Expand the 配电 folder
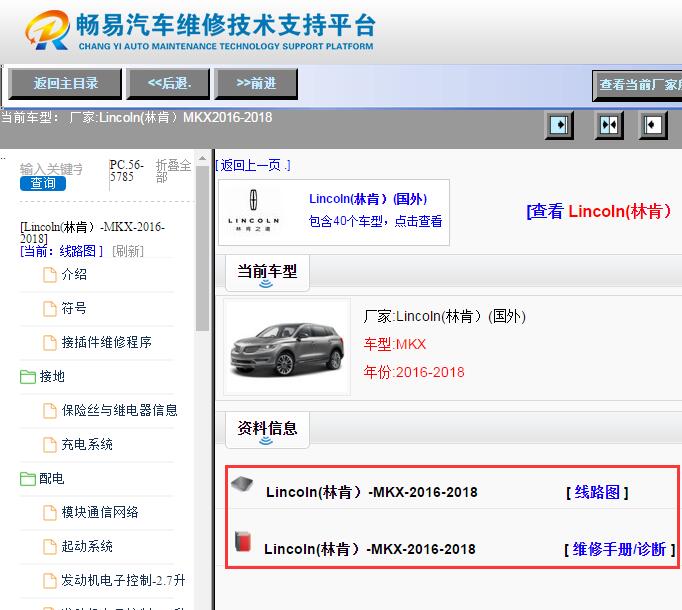Viewport: 682px width, 610px height. pos(42,479)
